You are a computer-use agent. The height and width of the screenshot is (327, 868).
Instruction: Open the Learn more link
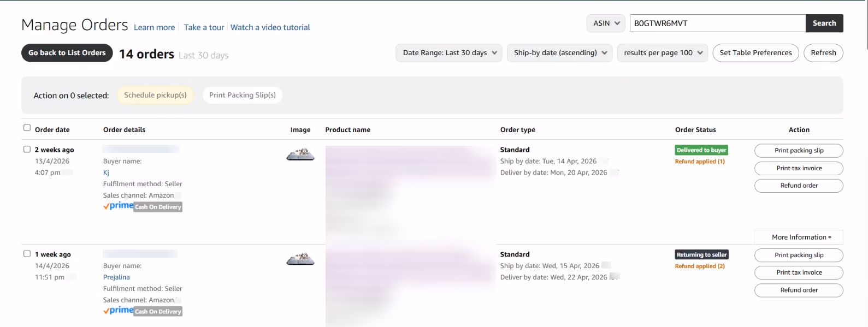point(155,27)
